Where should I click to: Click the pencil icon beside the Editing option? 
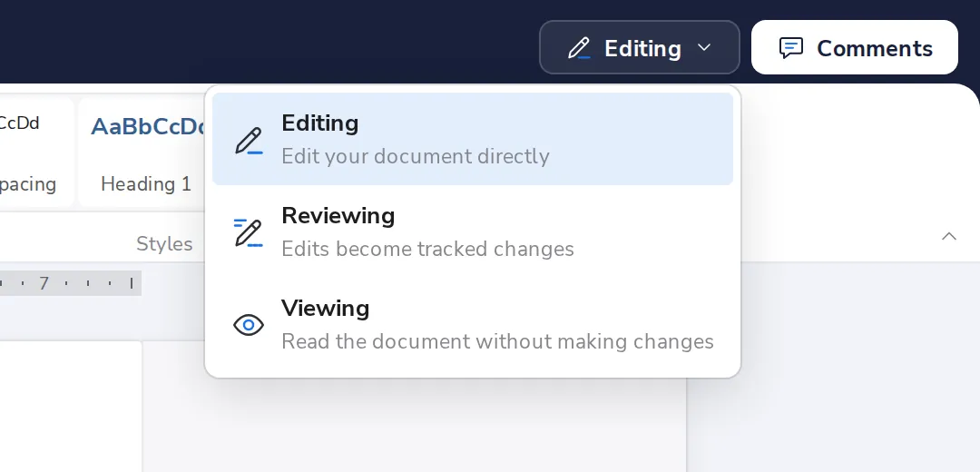pos(248,141)
